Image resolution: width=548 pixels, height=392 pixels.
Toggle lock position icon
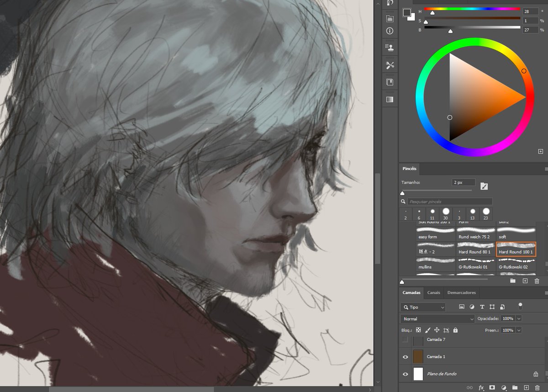(437, 330)
